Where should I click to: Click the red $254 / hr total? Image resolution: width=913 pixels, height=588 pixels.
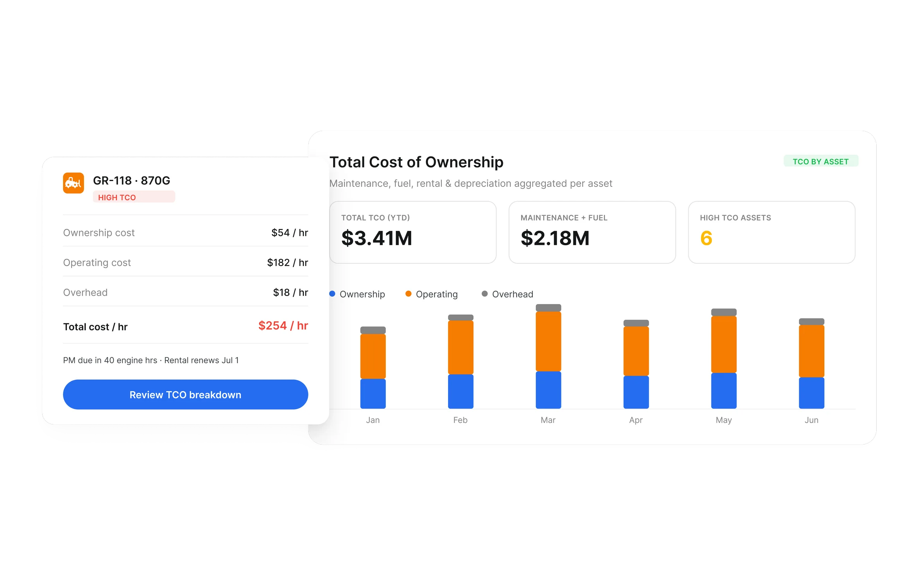pyautogui.click(x=283, y=326)
